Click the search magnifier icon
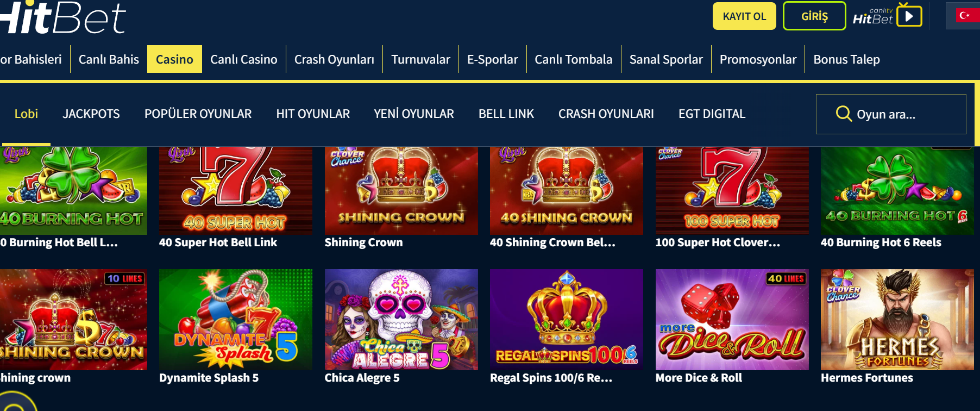Image resolution: width=980 pixels, height=411 pixels. tap(844, 114)
